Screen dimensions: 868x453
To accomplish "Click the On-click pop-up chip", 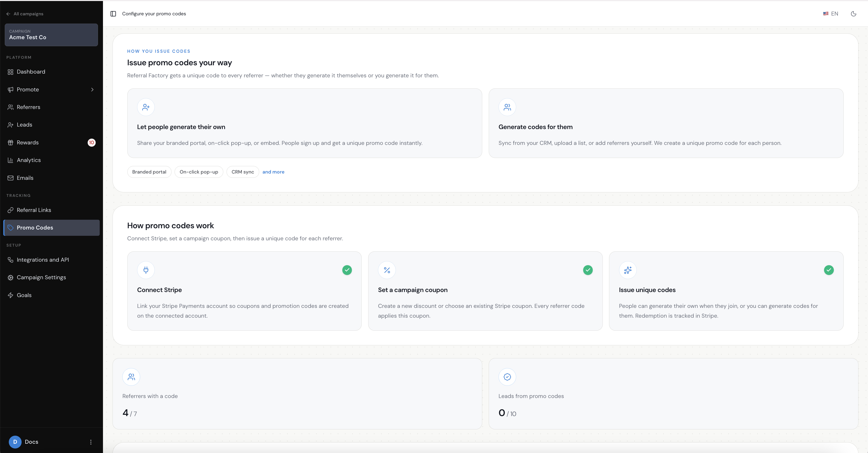I will click(199, 172).
